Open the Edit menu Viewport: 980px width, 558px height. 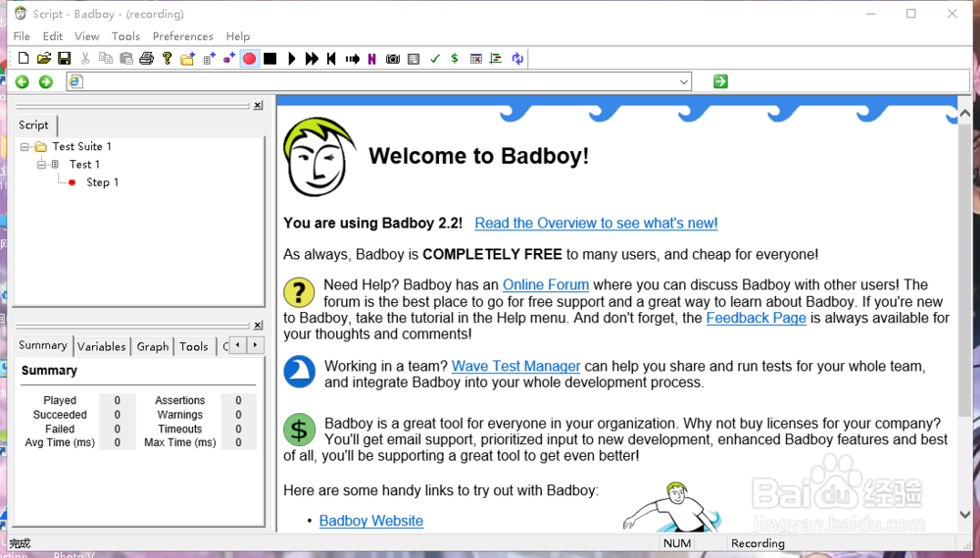53,36
